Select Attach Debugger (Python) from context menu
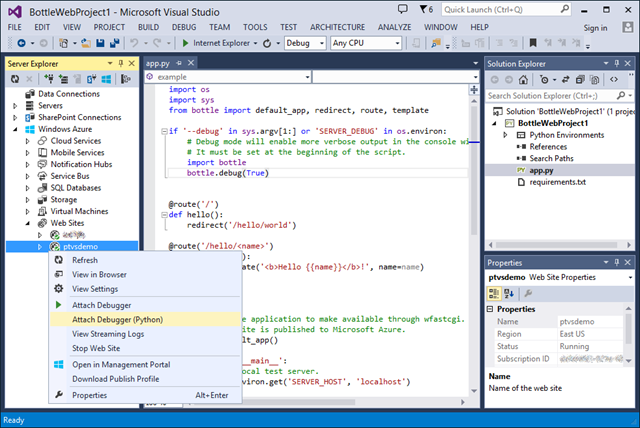 point(117,319)
